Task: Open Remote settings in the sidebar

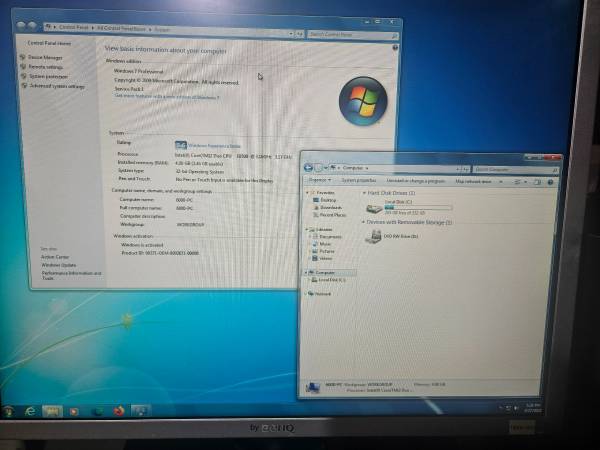Action: click(x=46, y=67)
